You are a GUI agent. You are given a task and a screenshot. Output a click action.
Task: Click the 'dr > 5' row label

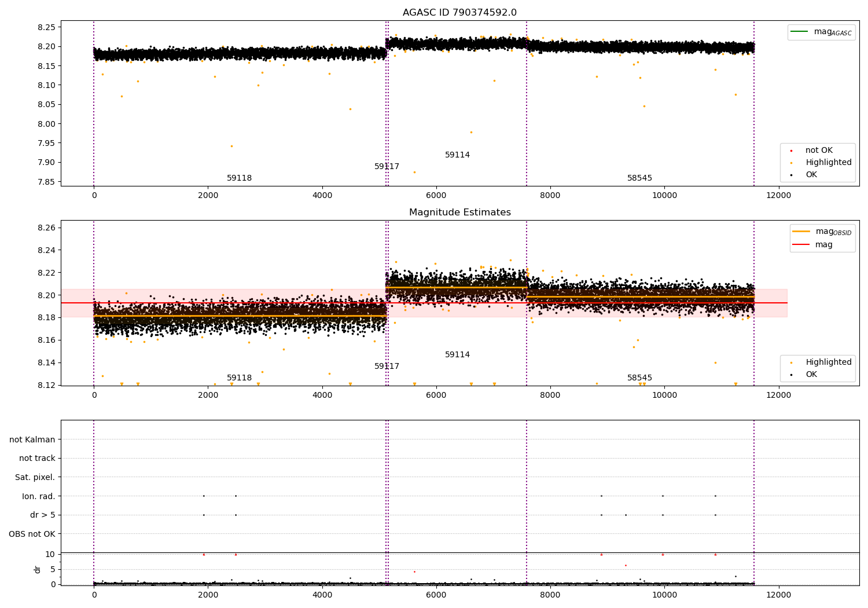43,515
